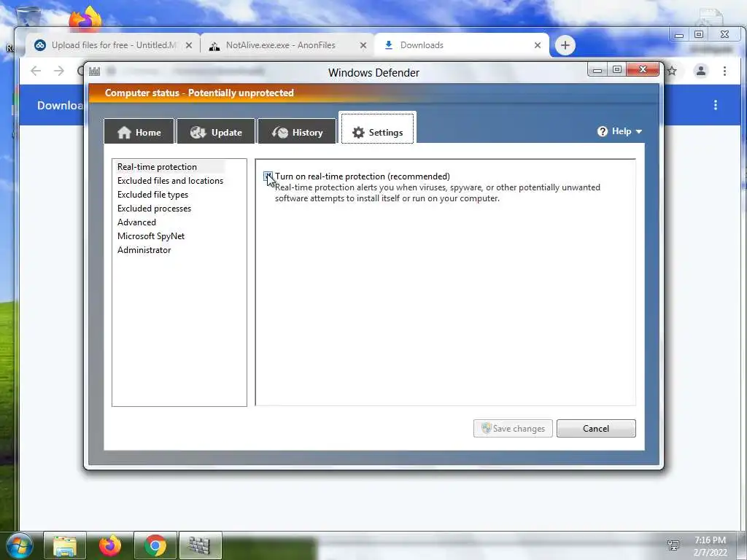Click Cancel in Windows Defender
The width and height of the screenshot is (747, 560).
click(x=596, y=428)
